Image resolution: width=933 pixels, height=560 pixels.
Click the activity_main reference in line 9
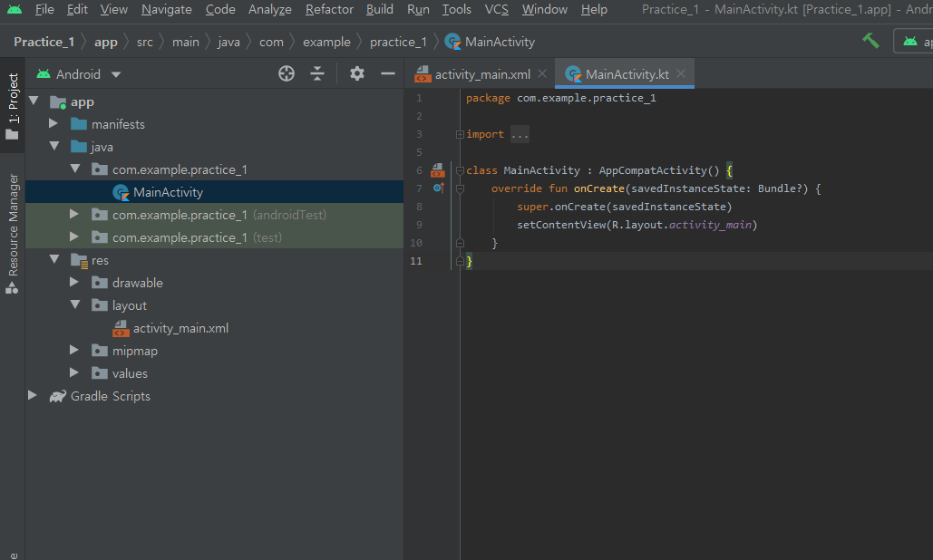[710, 225]
